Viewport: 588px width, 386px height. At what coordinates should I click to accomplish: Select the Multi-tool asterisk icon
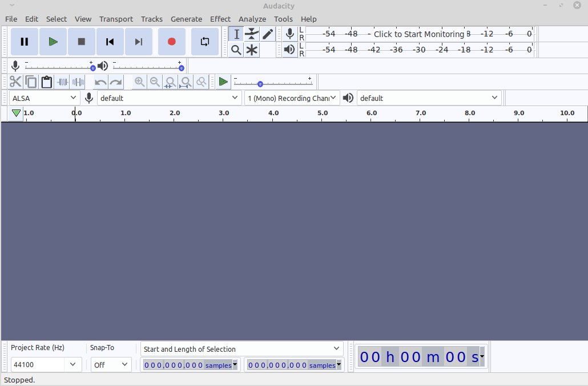pyautogui.click(x=252, y=50)
